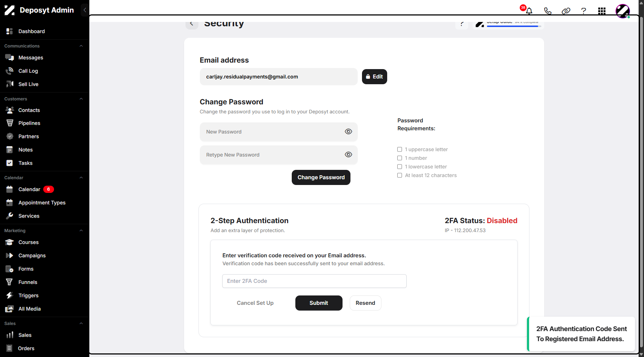Click the Partners badge icon

[x=10, y=136]
